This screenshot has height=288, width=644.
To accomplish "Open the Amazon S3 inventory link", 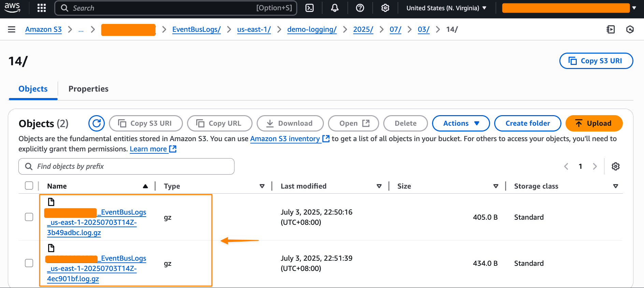I will [x=285, y=139].
